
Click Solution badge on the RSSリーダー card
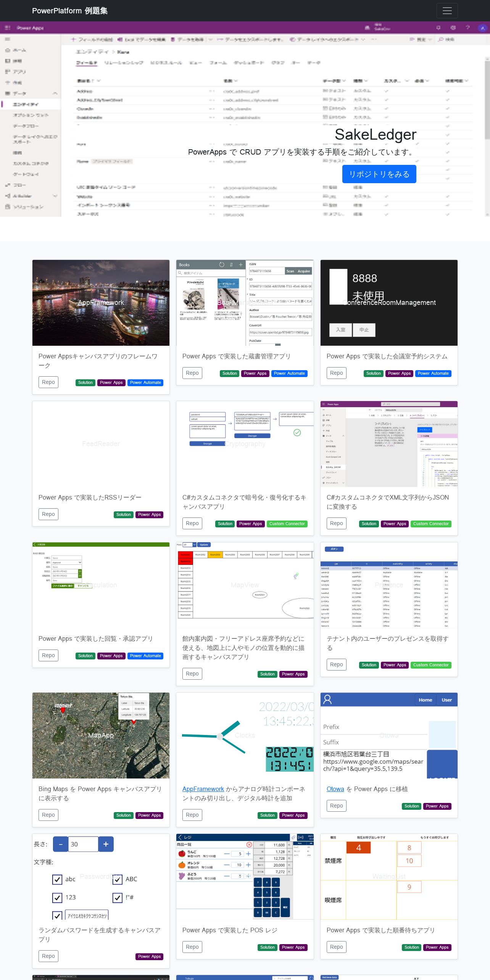click(x=124, y=514)
